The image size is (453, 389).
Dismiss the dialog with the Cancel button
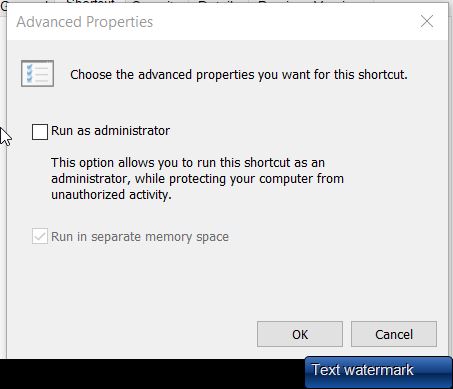[x=394, y=334]
